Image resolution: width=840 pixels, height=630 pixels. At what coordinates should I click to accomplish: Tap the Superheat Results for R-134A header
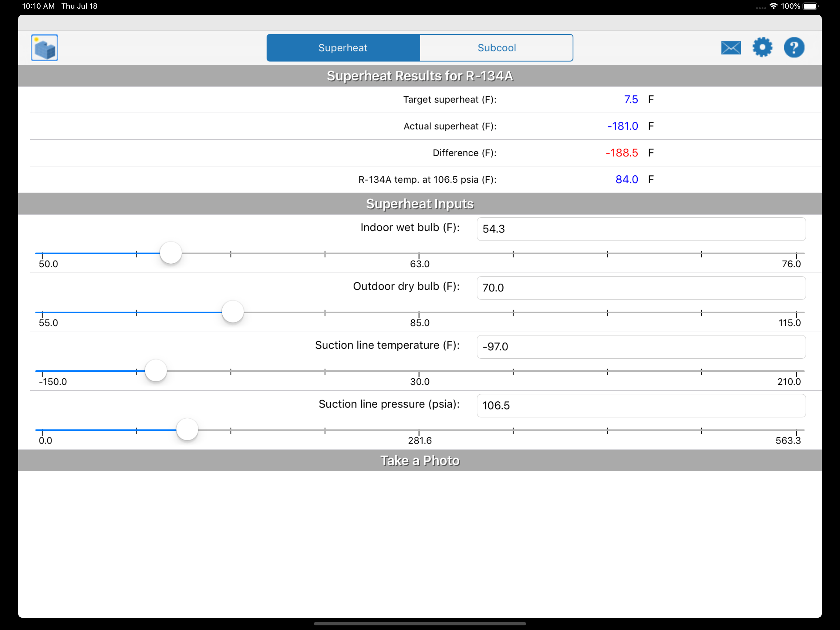coord(420,76)
